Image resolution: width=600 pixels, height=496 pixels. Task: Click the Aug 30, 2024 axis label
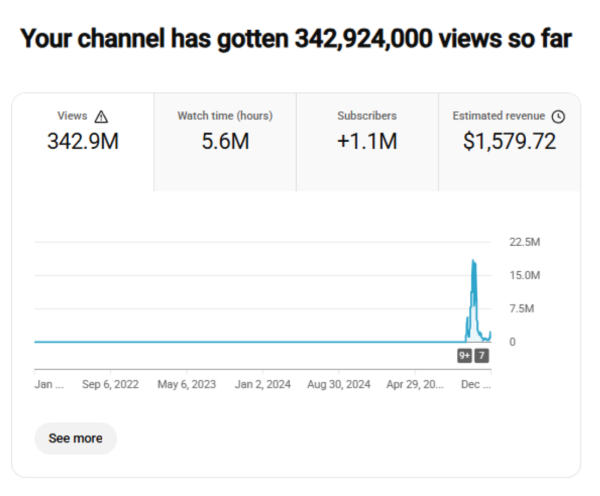coord(340,384)
